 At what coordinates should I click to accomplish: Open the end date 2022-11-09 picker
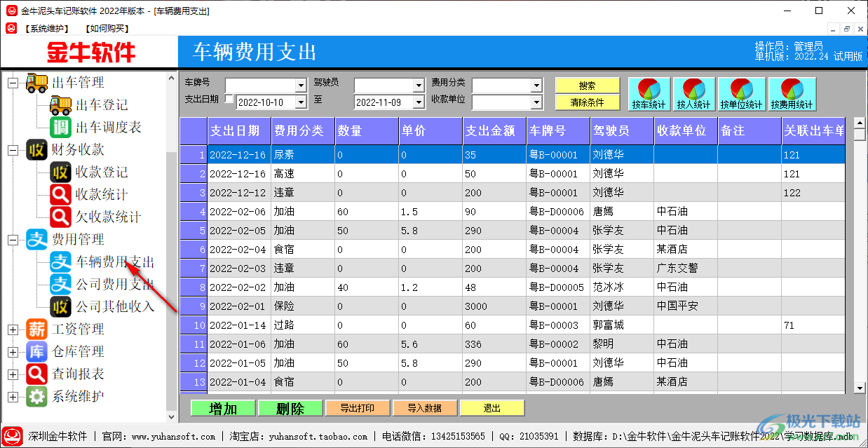(x=419, y=102)
